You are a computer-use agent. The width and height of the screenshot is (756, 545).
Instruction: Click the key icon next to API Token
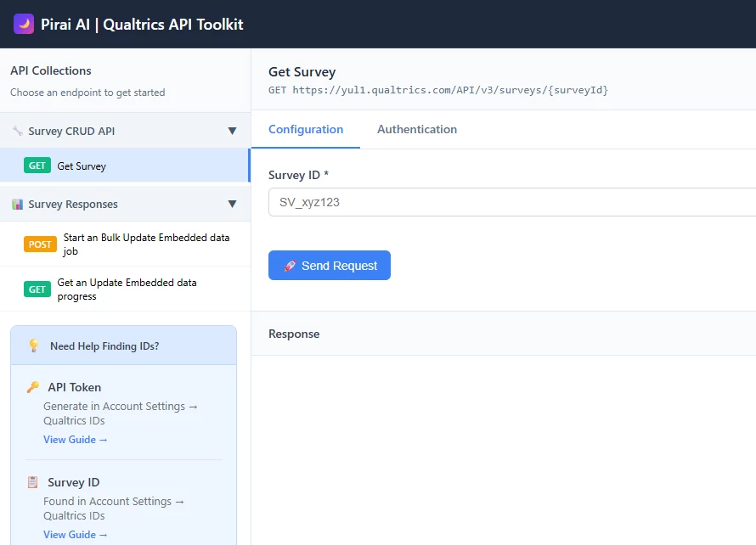click(x=33, y=387)
